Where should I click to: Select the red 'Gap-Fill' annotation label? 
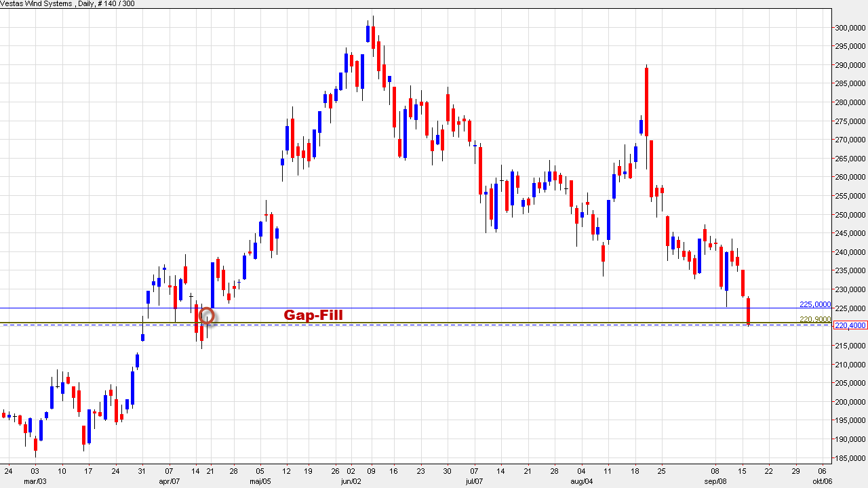coord(313,315)
